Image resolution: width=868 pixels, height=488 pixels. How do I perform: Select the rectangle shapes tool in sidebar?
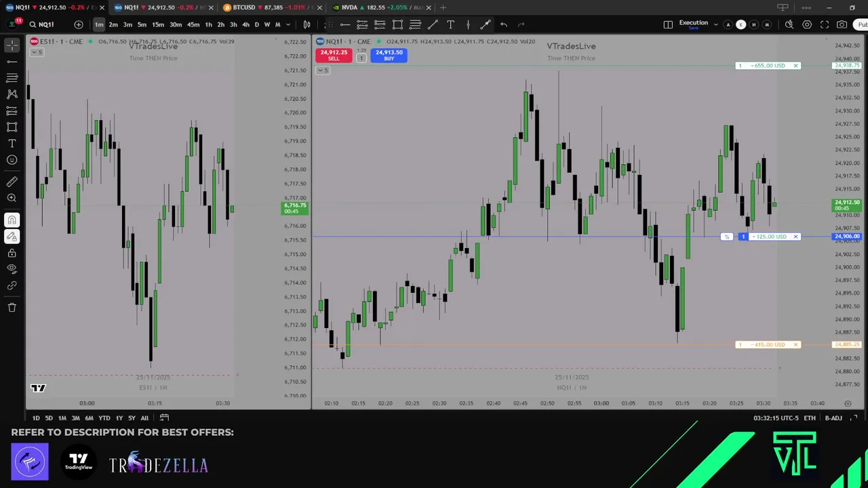(12, 127)
